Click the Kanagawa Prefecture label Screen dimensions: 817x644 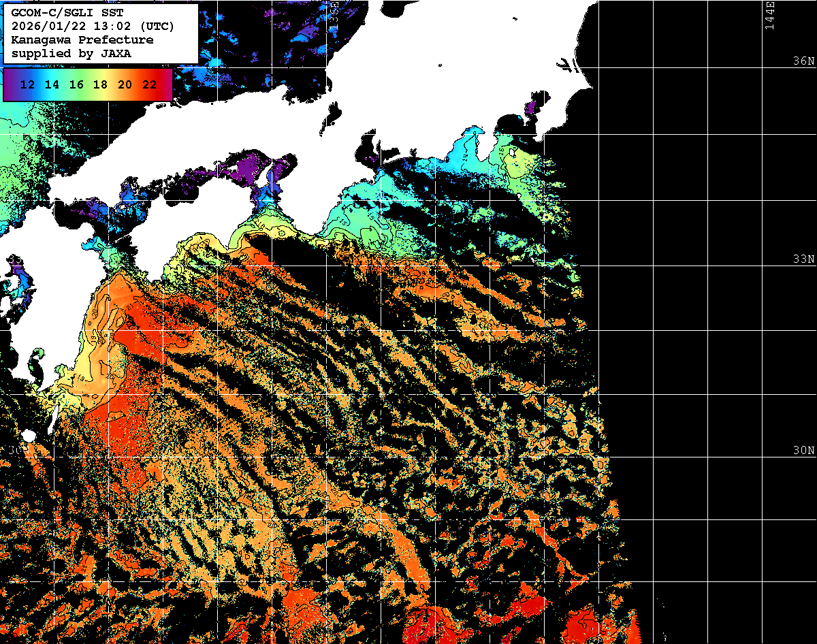pos(82,40)
